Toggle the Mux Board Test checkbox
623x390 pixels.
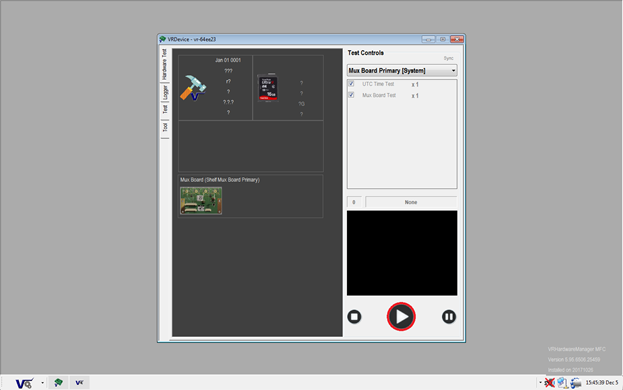point(351,95)
